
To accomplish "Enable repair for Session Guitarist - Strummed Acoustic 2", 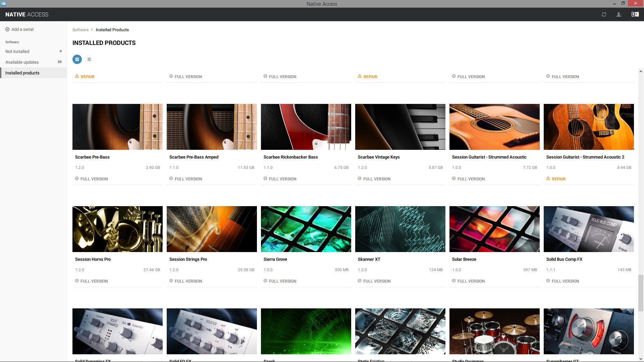I will [x=556, y=179].
